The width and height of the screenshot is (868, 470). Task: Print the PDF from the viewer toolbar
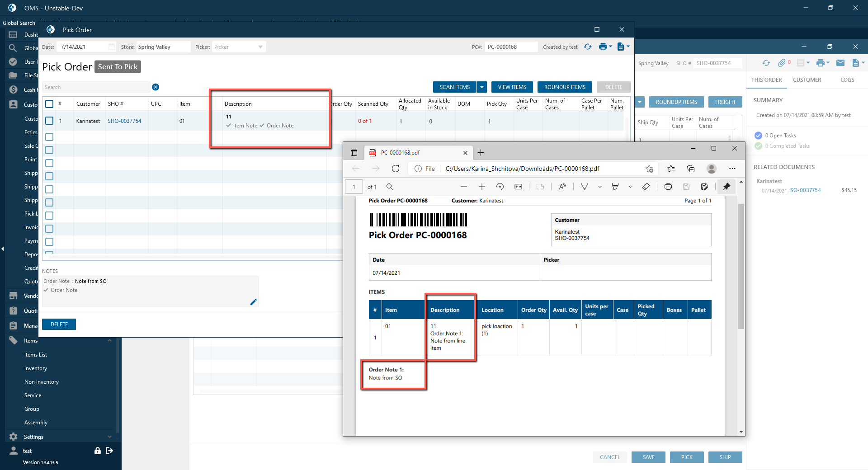668,187
